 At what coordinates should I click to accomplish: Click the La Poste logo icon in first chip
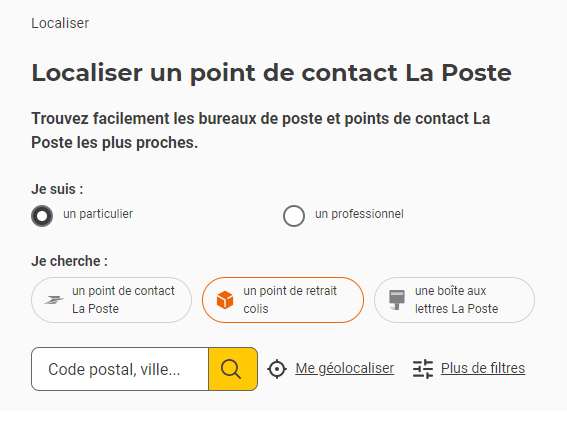click(x=54, y=300)
